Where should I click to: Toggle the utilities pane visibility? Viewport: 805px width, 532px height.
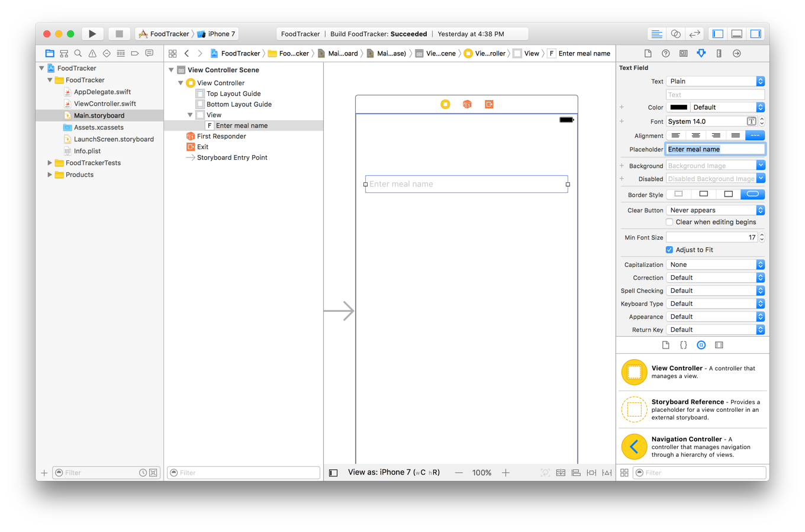coord(756,34)
